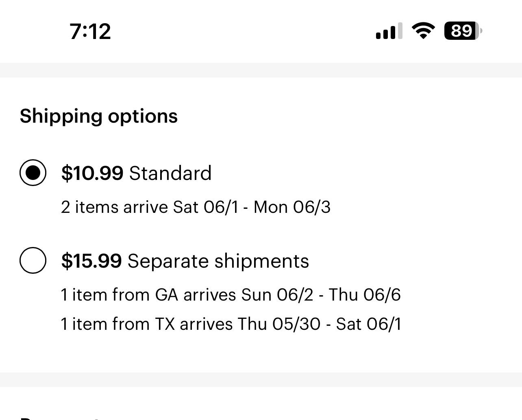Choose the Separate shipments radio button
522x420 pixels.
33,260
